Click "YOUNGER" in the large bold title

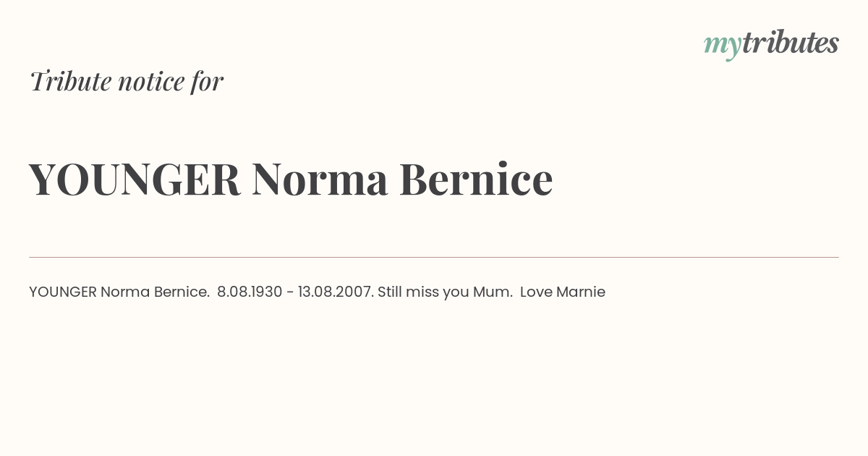click(x=135, y=180)
